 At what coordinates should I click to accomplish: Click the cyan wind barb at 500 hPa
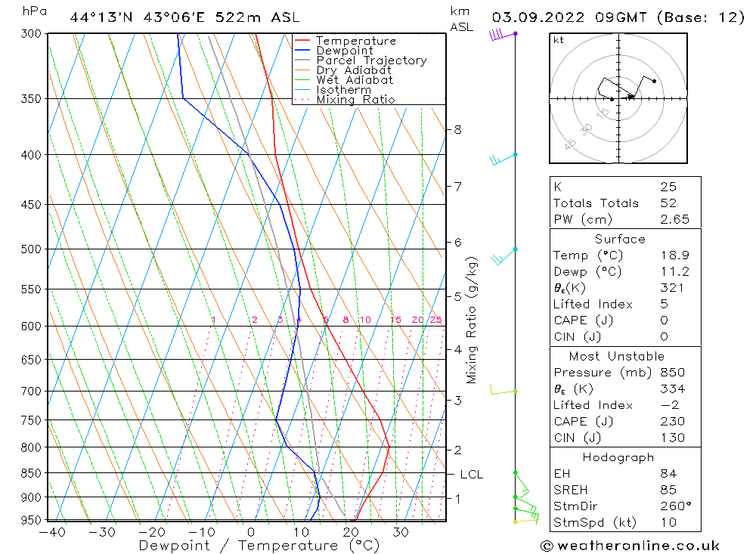503,255
